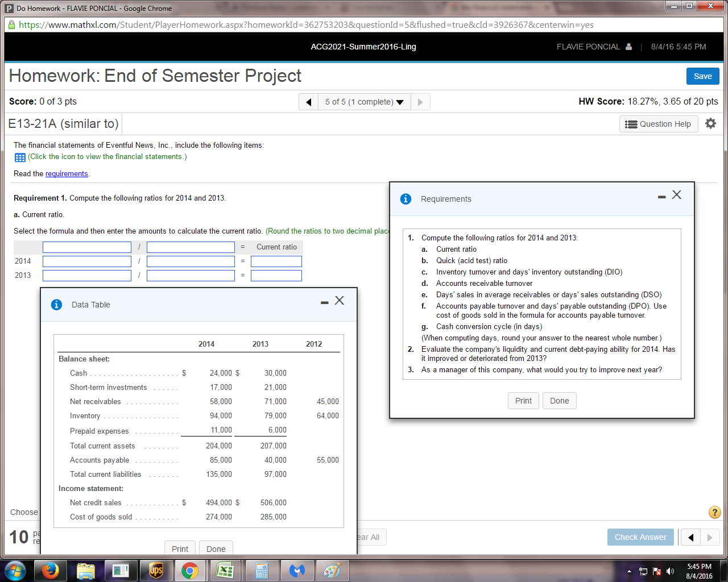Click the UPS icon in the taskbar

(156, 570)
